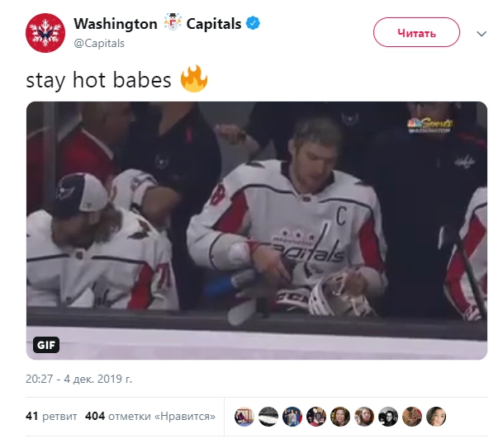Expand the tweet options chevron menu

tap(482, 34)
